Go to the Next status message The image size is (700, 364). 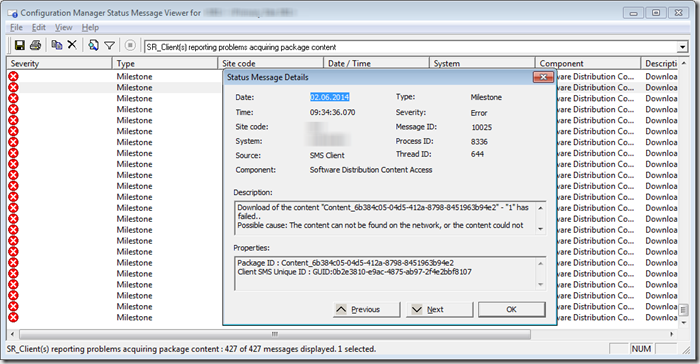439,309
